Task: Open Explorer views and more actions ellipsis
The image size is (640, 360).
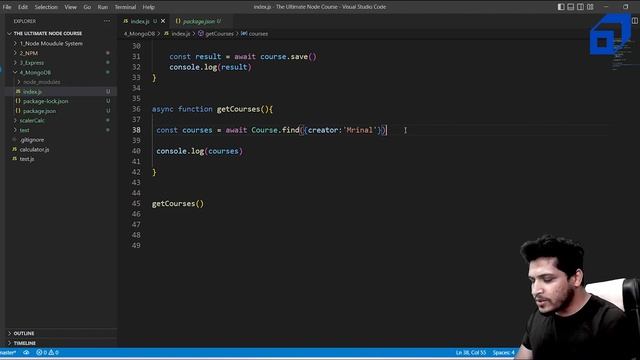Action: pos(107,21)
